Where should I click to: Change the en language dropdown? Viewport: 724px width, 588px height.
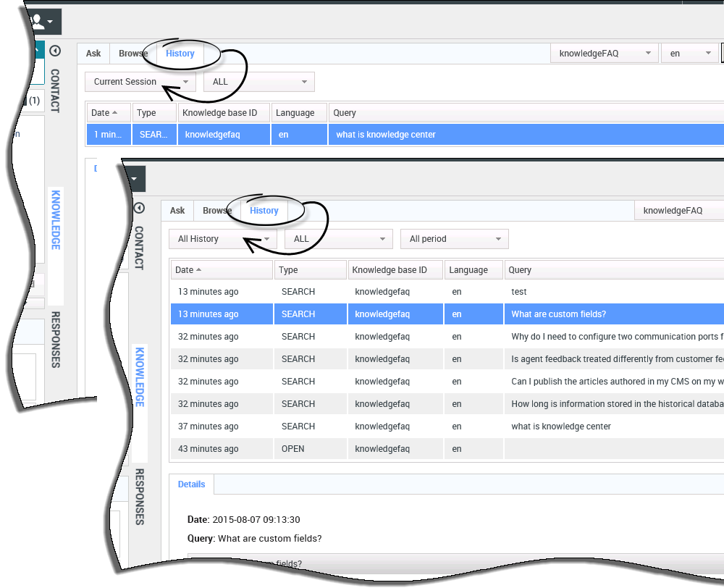(689, 54)
